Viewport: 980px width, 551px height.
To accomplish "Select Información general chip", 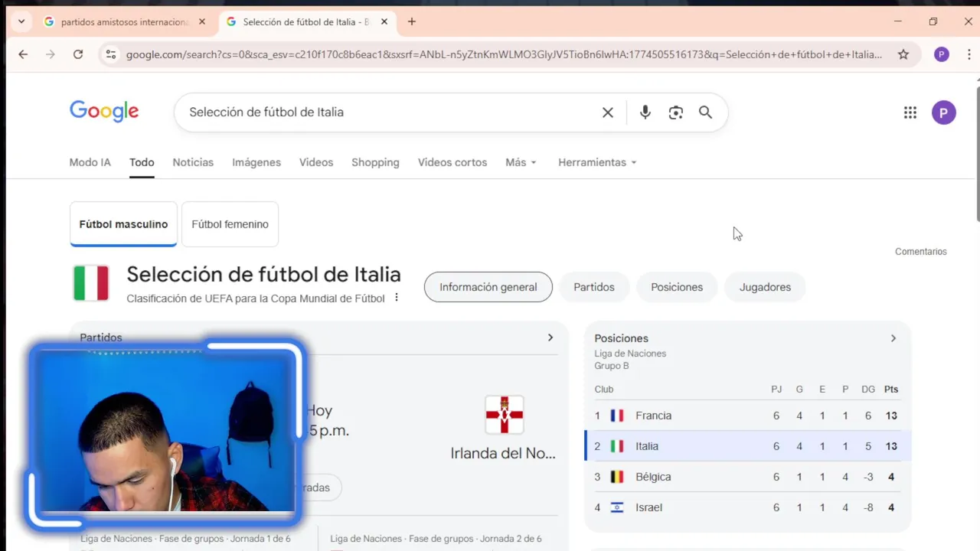I will click(488, 287).
